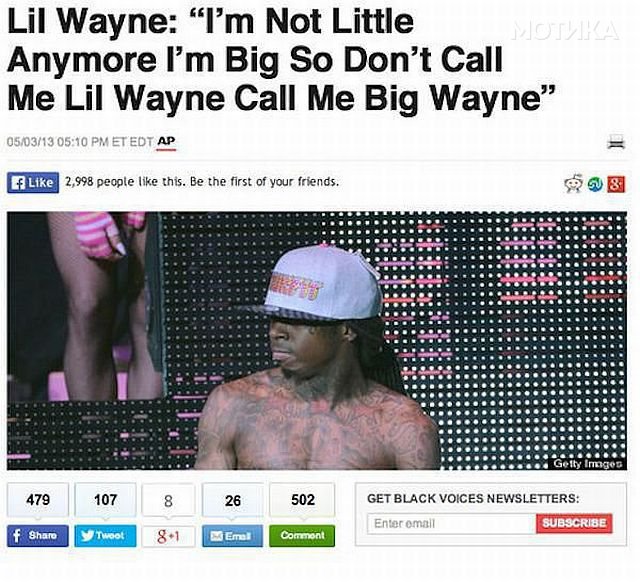
Task: Click the 26 email count bubble
Action: coord(233,500)
